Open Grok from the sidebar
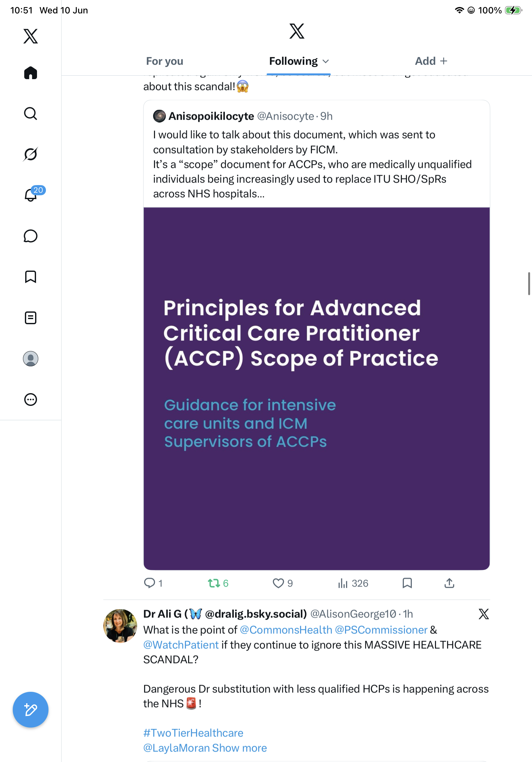This screenshot has width=532, height=762. (31, 154)
